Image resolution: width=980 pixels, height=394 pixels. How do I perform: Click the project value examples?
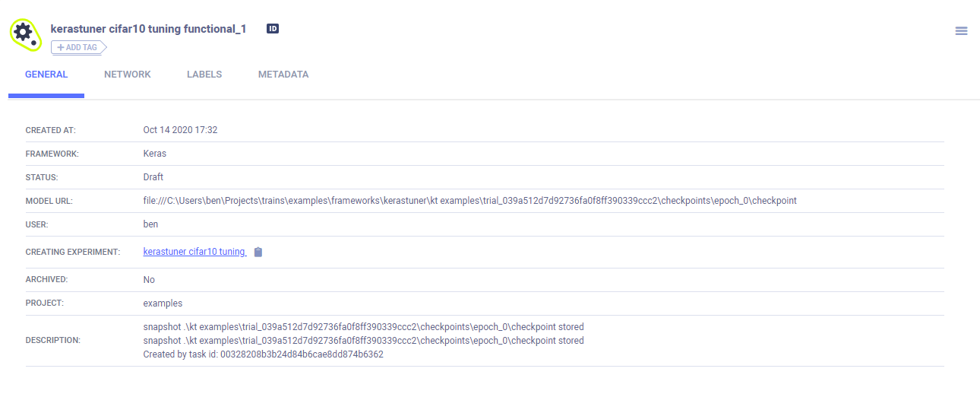point(163,303)
